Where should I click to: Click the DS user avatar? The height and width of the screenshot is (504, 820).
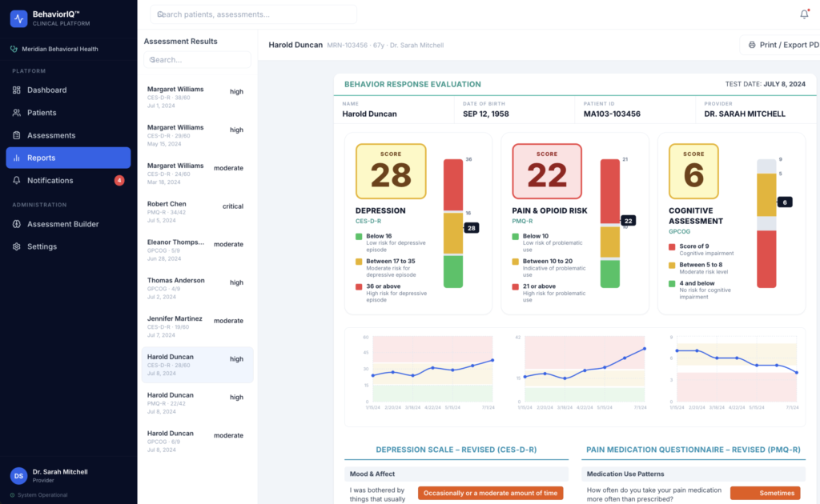point(19,476)
